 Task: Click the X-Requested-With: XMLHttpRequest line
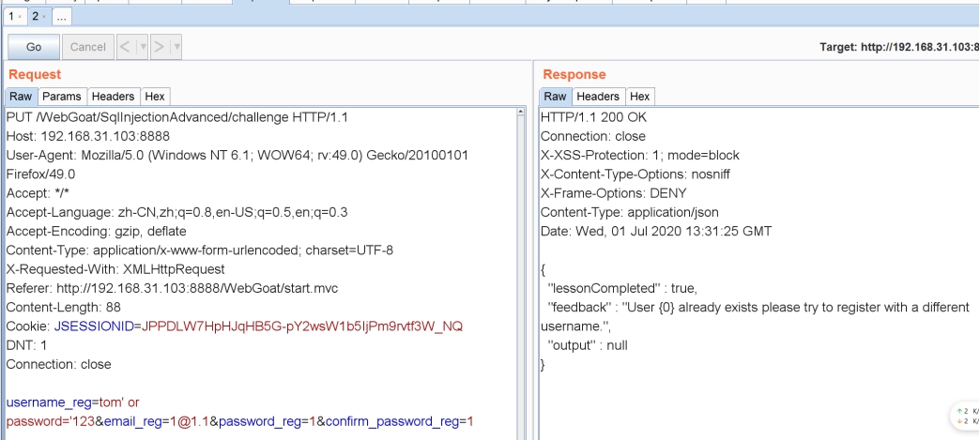point(115,269)
